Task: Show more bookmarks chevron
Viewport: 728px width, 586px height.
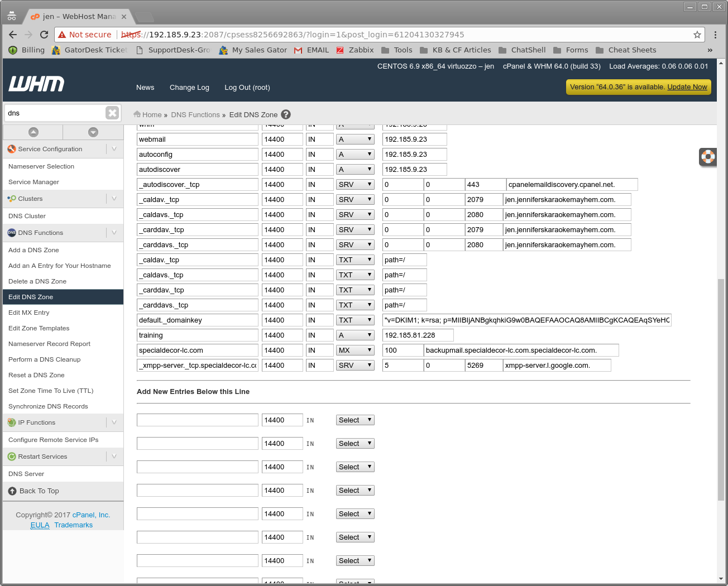Action: click(x=710, y=50)
